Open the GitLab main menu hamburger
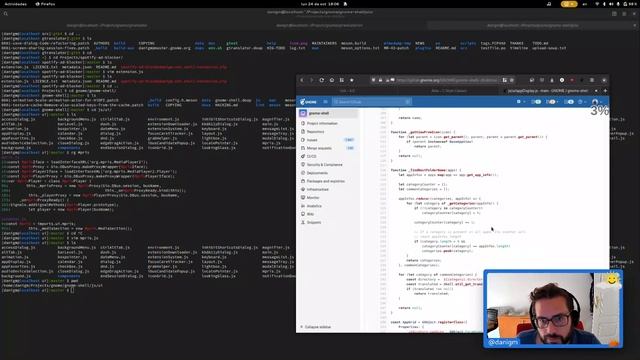 coord(325,102)
